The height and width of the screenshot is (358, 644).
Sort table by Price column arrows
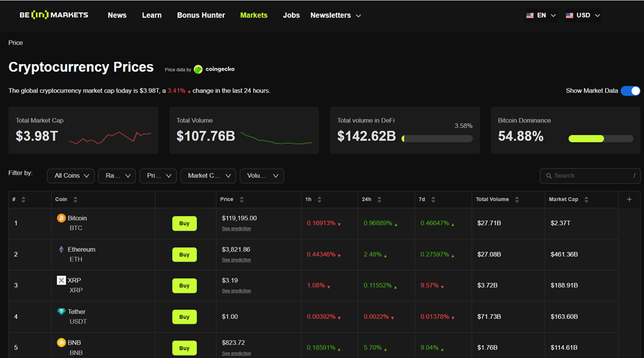[x=242, y=199]
